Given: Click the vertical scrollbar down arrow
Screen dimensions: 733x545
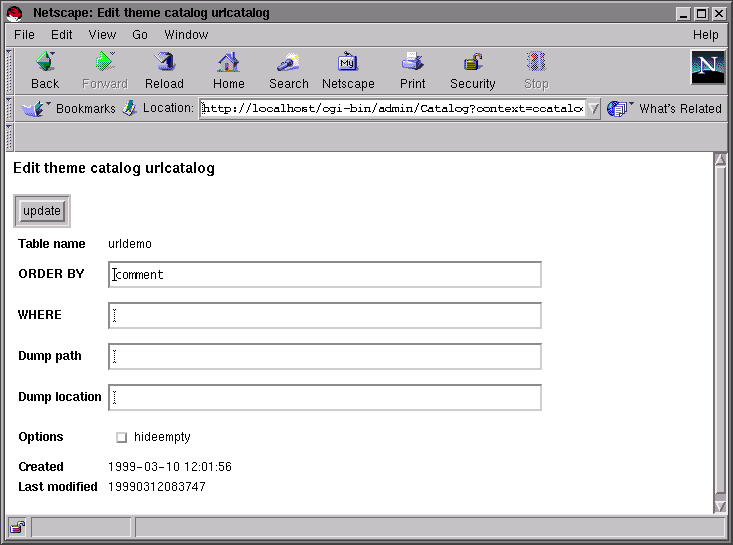Looking at the screenshot, I should (x=720, y=507).
